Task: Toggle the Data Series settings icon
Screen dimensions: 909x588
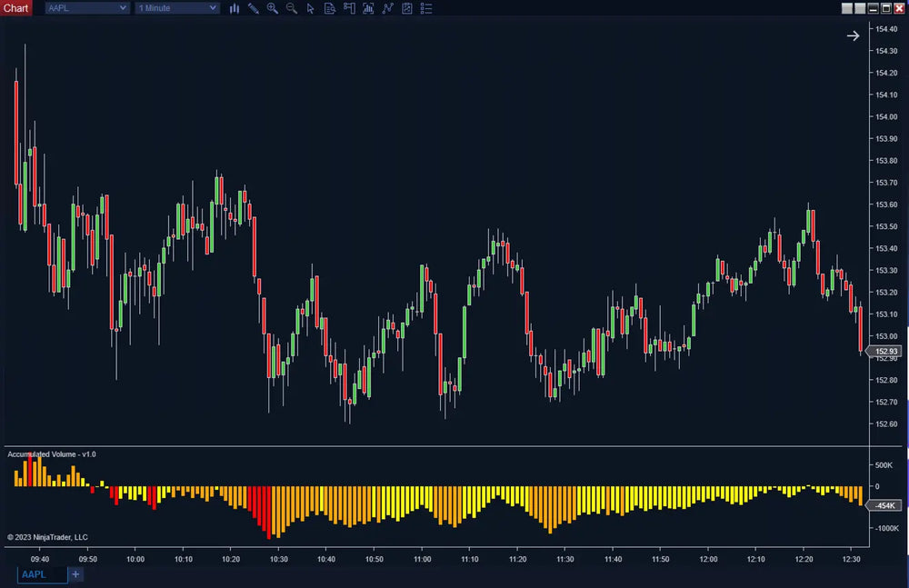Action: pyautogui.click(x=329, y=8)
